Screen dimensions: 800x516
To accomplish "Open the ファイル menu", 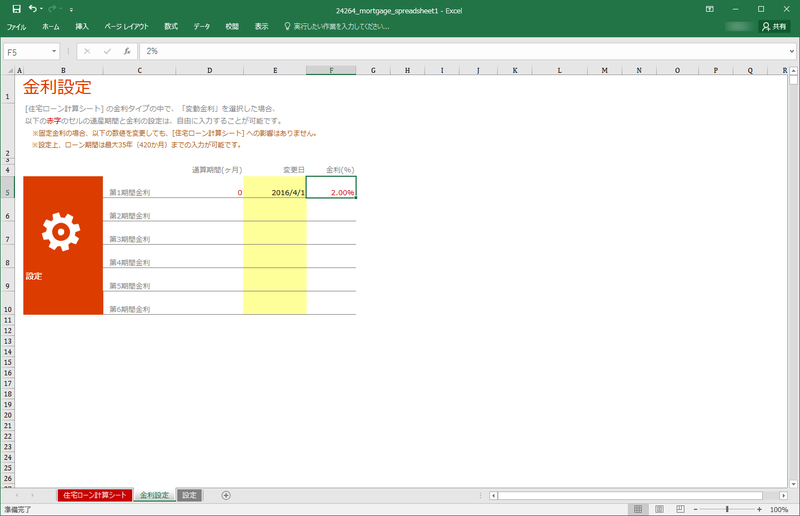I will click(x=17, y=26).
